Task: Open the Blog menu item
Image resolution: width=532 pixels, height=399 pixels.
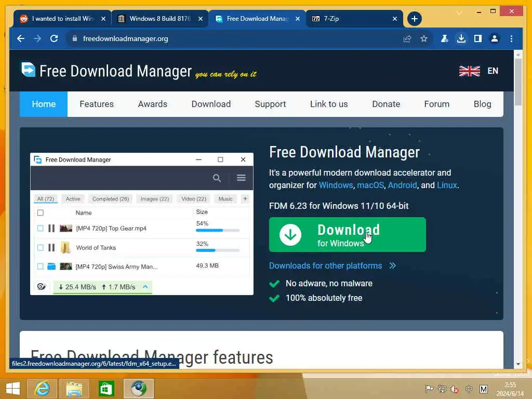Action: [483, 104]
